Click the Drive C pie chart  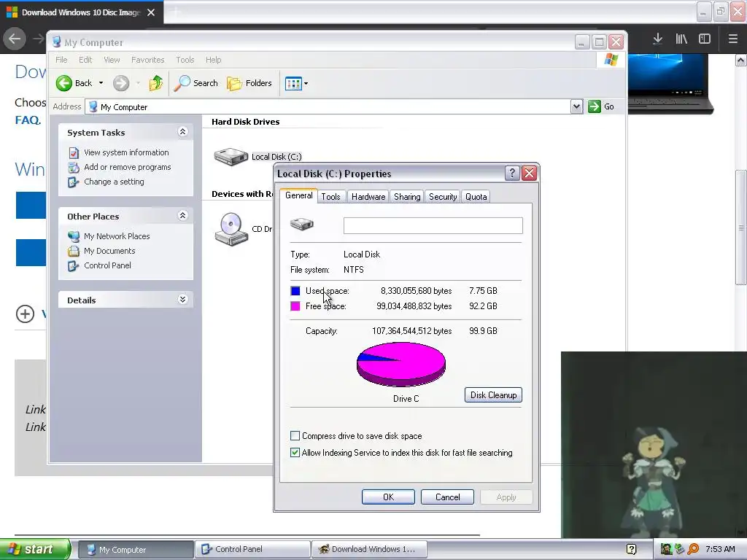[401, 365]
